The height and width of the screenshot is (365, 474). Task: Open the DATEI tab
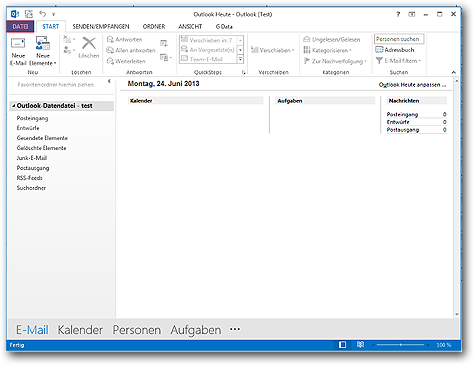tap(20, 26)
